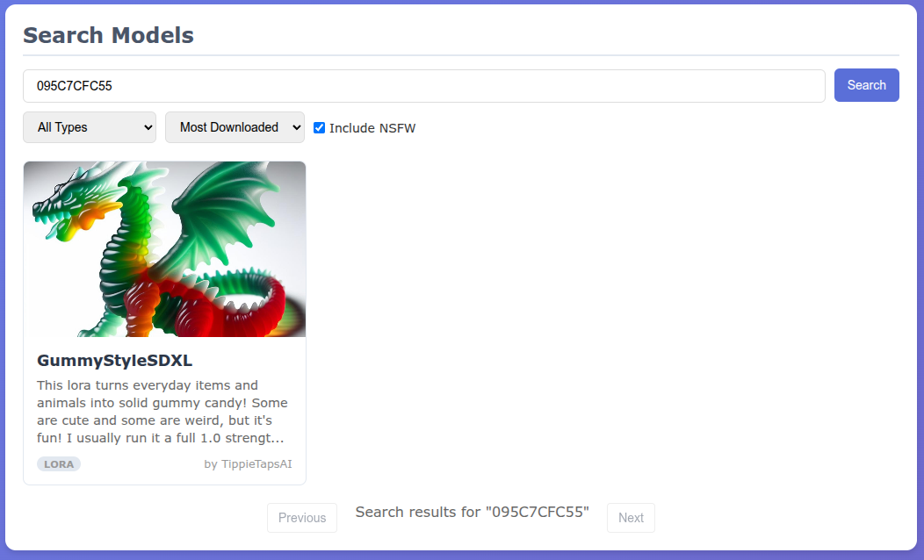Click the LORA type badge
The image size is (924, 560).
coord(59,464)
